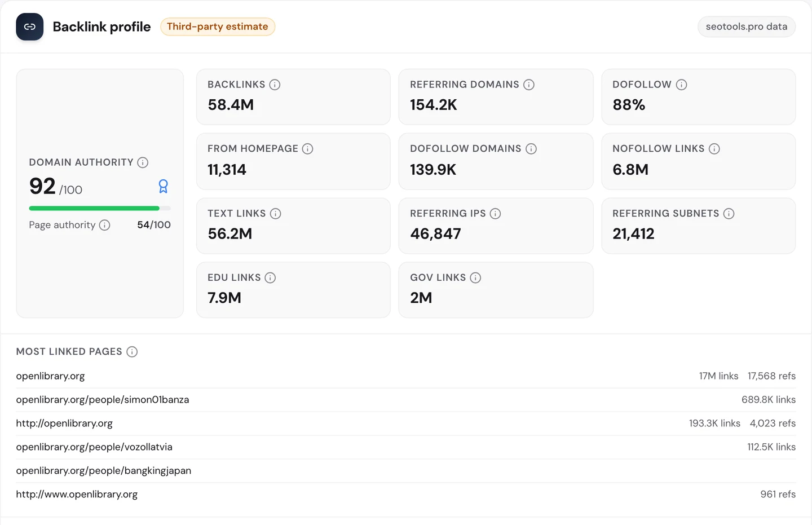Click the info icon beside Referring Domains
This screenshot has width=812, height=525.
click(529, 85)
